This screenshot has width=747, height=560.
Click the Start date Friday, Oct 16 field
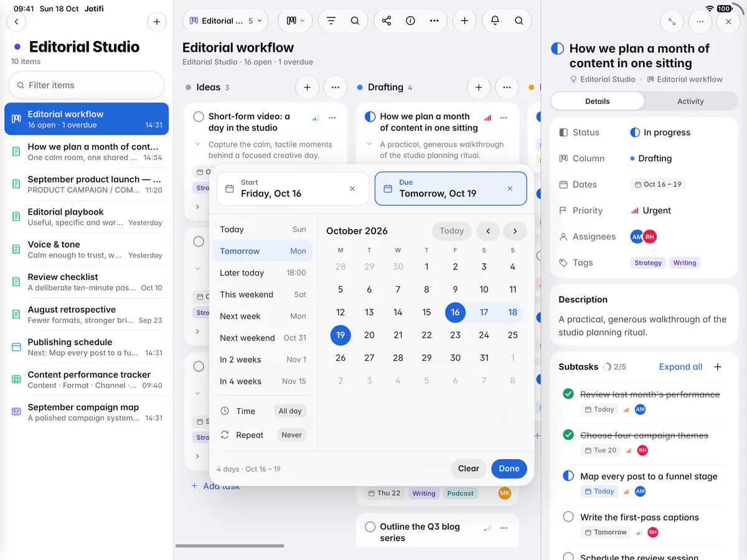(293, 189)
